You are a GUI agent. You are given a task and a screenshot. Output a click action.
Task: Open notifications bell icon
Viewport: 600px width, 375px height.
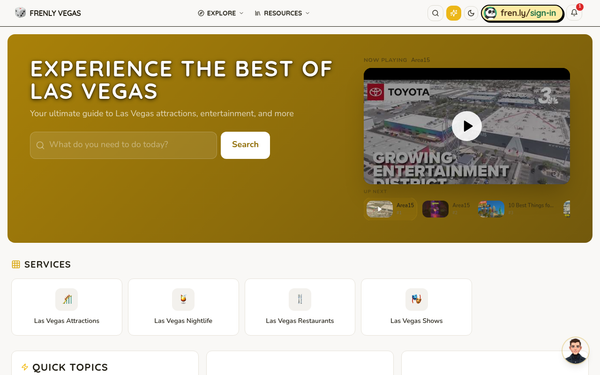(x=574, y=13)
